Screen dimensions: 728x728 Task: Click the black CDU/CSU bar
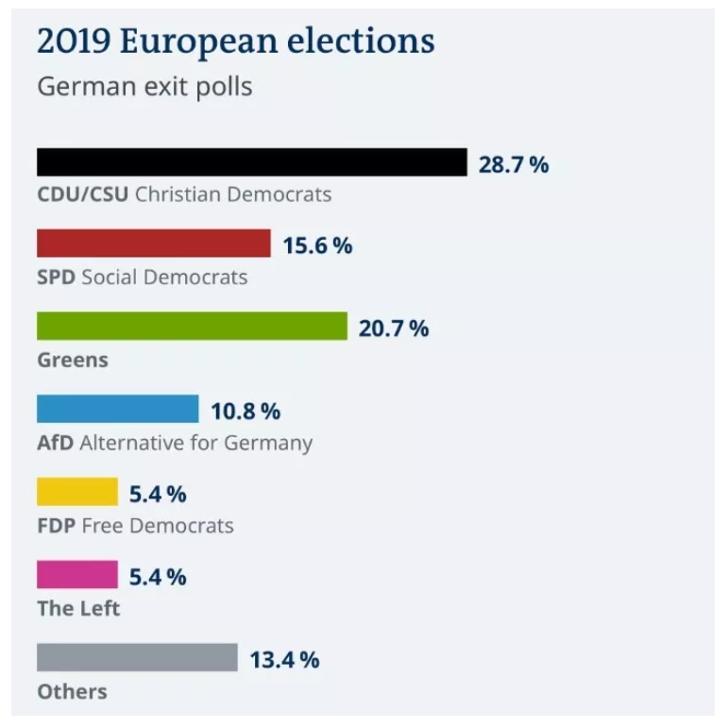[x=251, y=162]
